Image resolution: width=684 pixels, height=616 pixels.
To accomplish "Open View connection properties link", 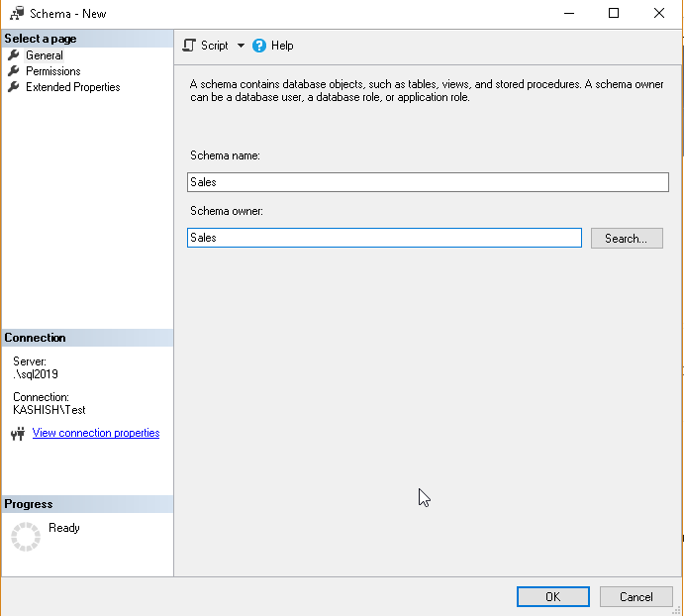I will click(96, 433).
